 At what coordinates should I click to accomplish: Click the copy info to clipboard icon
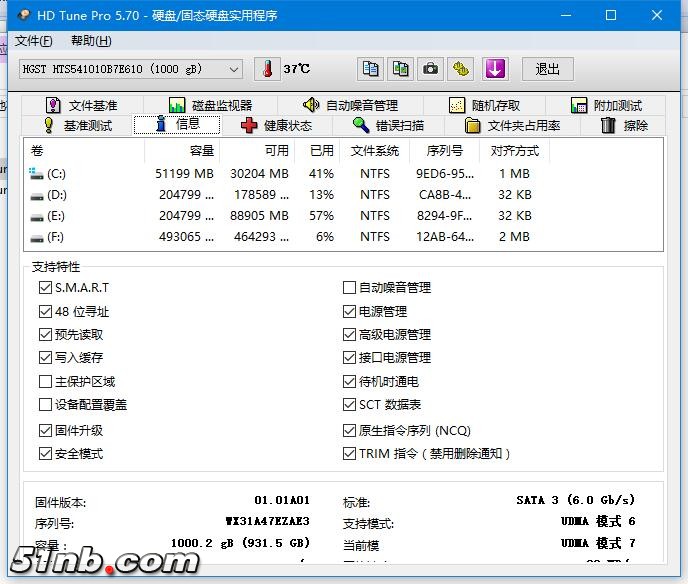click(370, 69)
